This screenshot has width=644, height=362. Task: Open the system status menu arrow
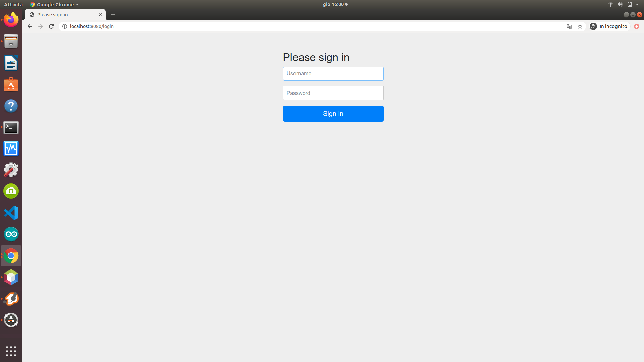pyautogui.click(x=637, y=4)
